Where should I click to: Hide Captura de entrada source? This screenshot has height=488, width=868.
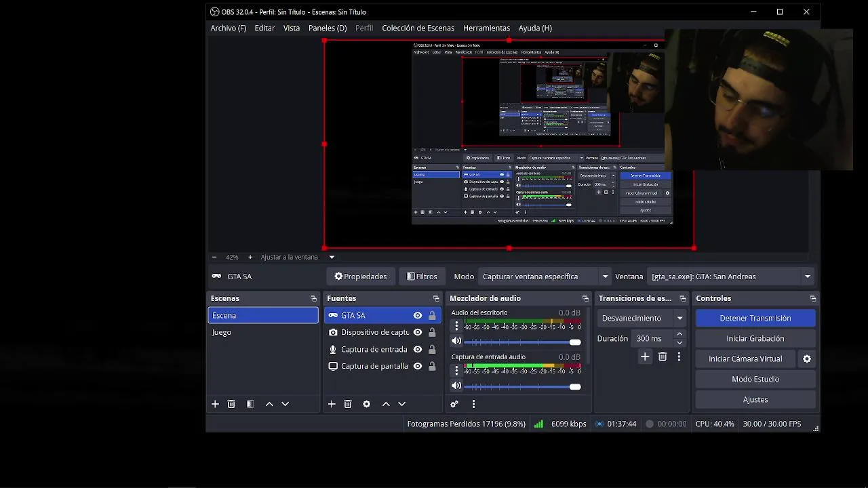[418, 350]
